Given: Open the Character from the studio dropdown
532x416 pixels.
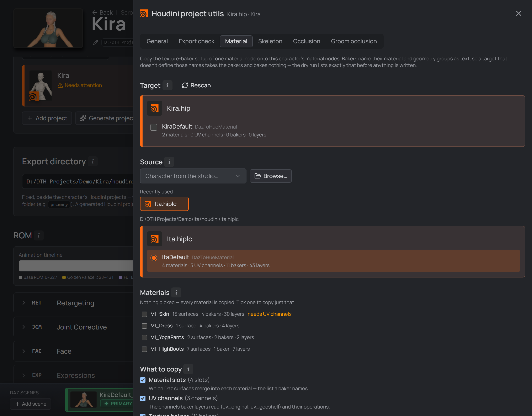Looking at the screenshot, I should pyautogui.click(x=193, y=176).
